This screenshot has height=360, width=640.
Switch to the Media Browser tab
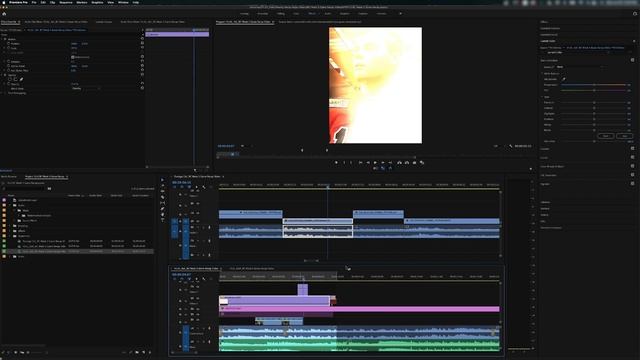click(x=9, y=177)
